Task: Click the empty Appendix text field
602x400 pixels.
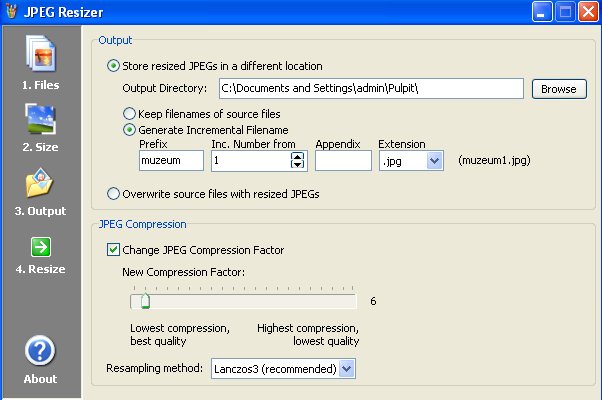Action: 343,160
